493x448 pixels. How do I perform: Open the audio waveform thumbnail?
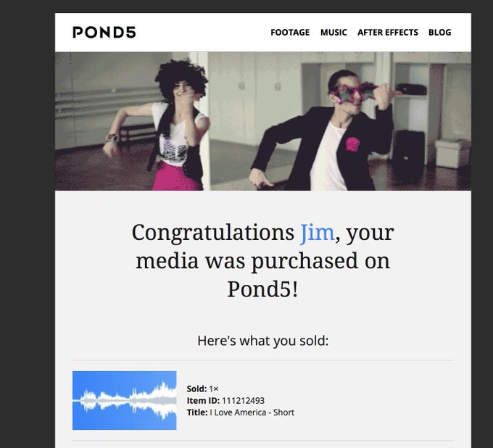pos(124,400)
